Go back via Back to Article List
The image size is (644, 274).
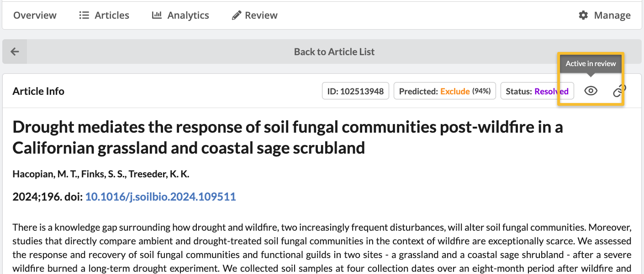(334, 52)
